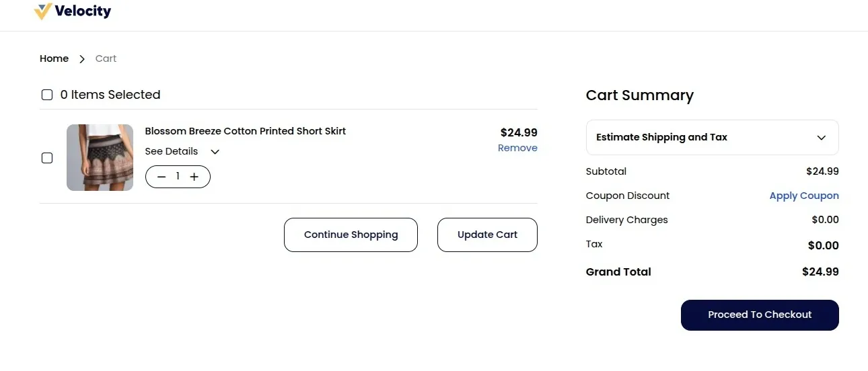The height and width of the screenshot is (371, 868).
Task: Click the Cart breadcrumb item
Action: 106,58
